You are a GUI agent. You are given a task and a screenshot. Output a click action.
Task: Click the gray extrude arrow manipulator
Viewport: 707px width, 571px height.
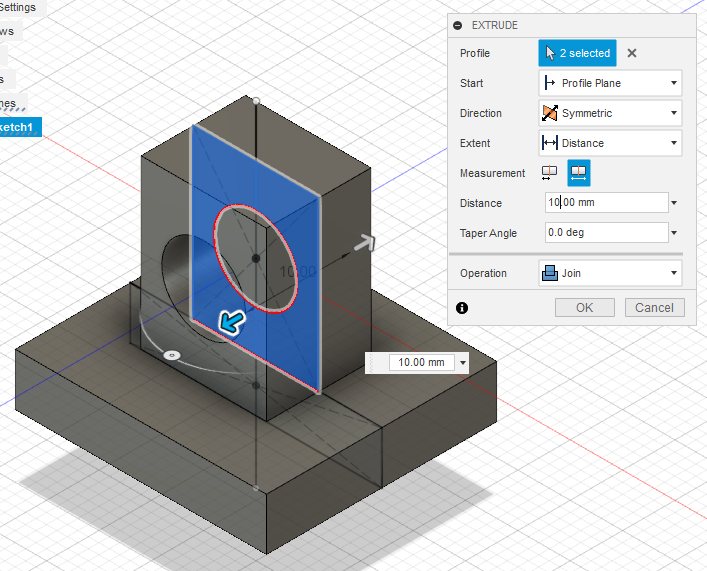(365, 243)
